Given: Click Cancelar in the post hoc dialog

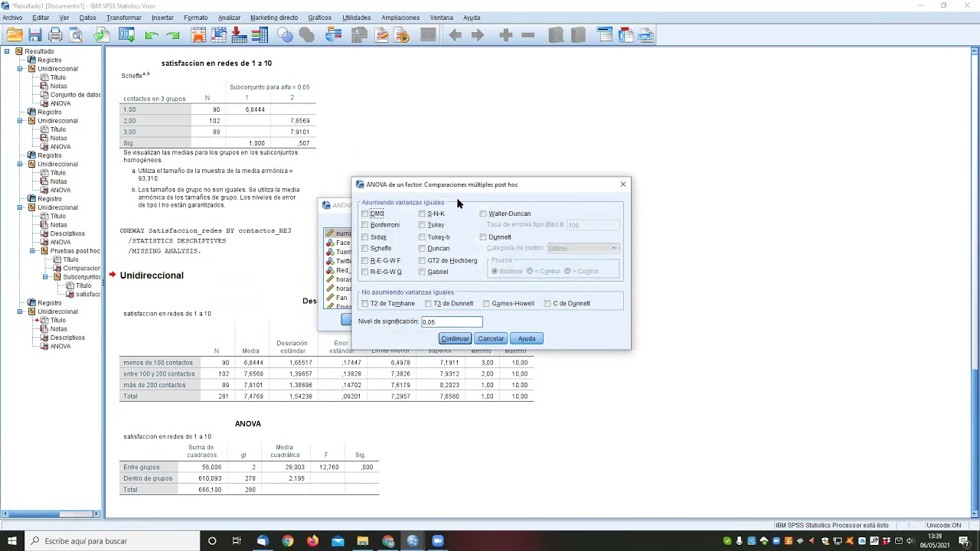Looking at the screenshot, I should click(x=491, y=338).
